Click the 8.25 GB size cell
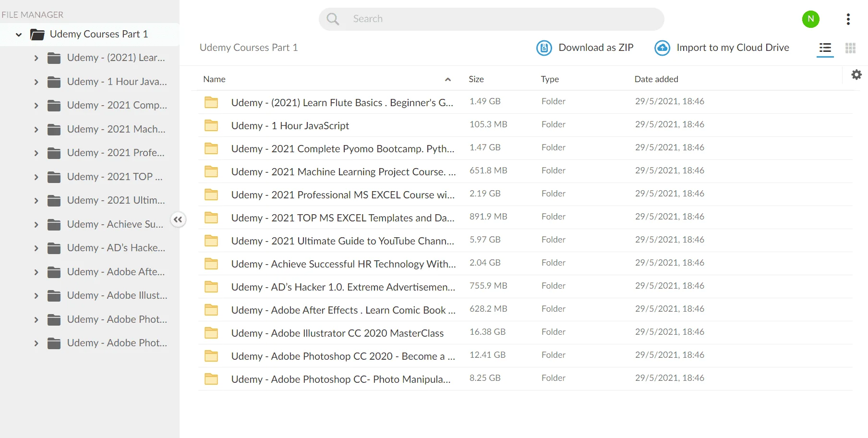The width and height of the screenshot is (868, 438). (485, 378)
